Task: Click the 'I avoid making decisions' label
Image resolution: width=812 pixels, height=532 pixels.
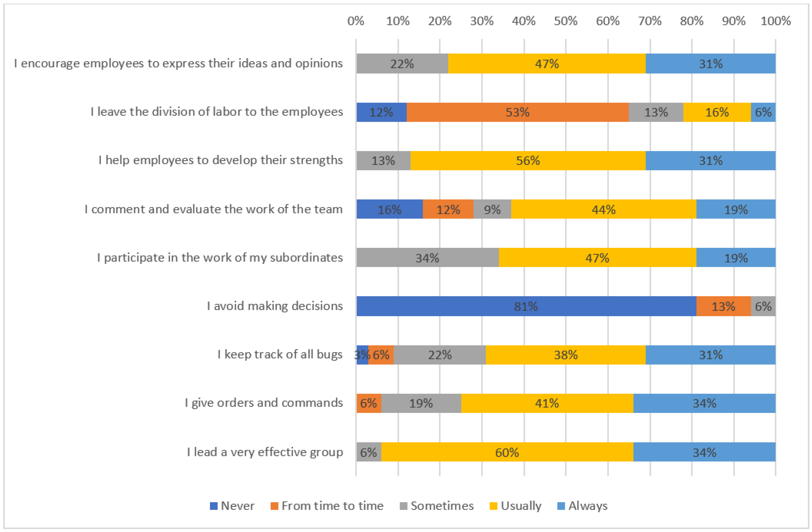Action: (275, 306)
